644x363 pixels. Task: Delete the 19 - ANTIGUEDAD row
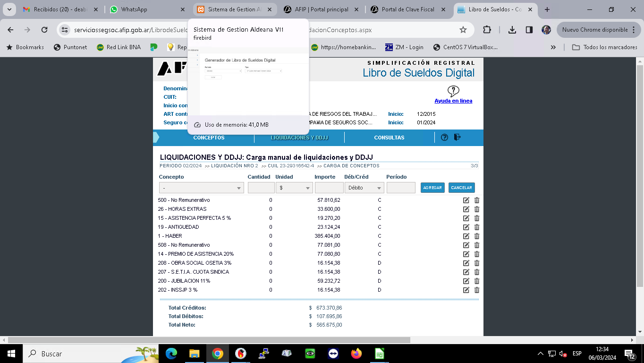(476, 227)
